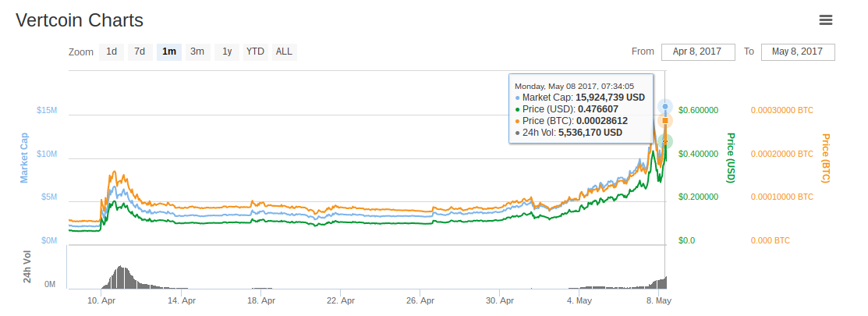This screenshot has height=316, width=868.
Task: Open the chart hamburger menu icon
Action: point(825,20)
